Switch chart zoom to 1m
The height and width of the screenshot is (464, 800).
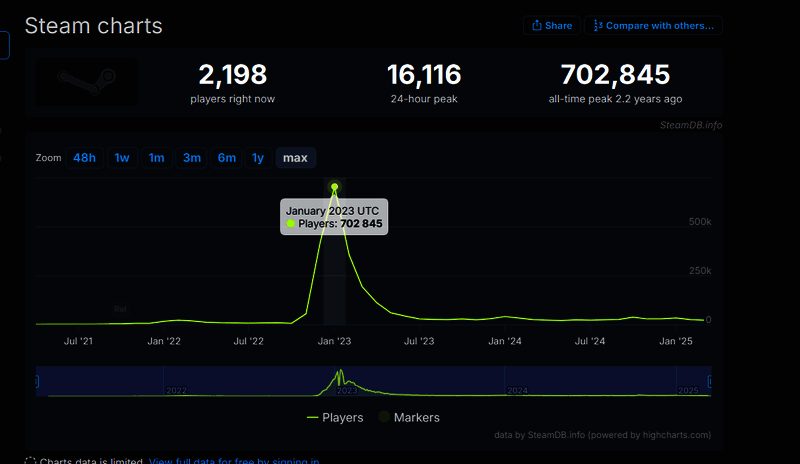[x=157, y=158]
